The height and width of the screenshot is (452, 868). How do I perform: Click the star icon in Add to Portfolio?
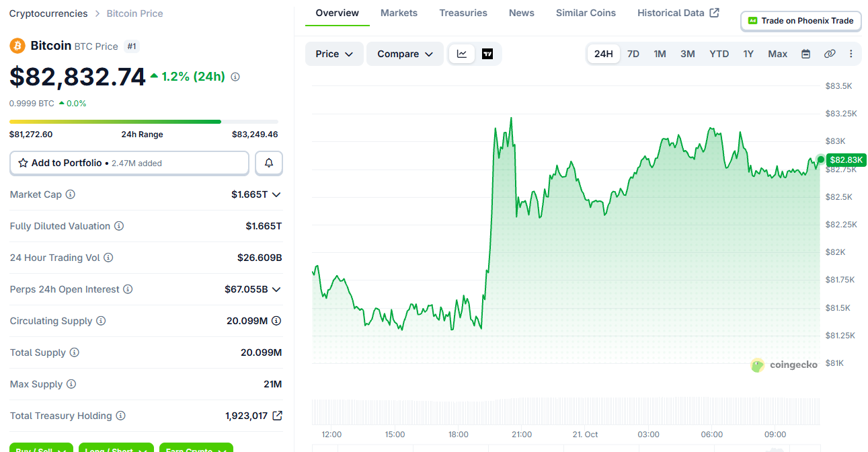coord(23,163)
